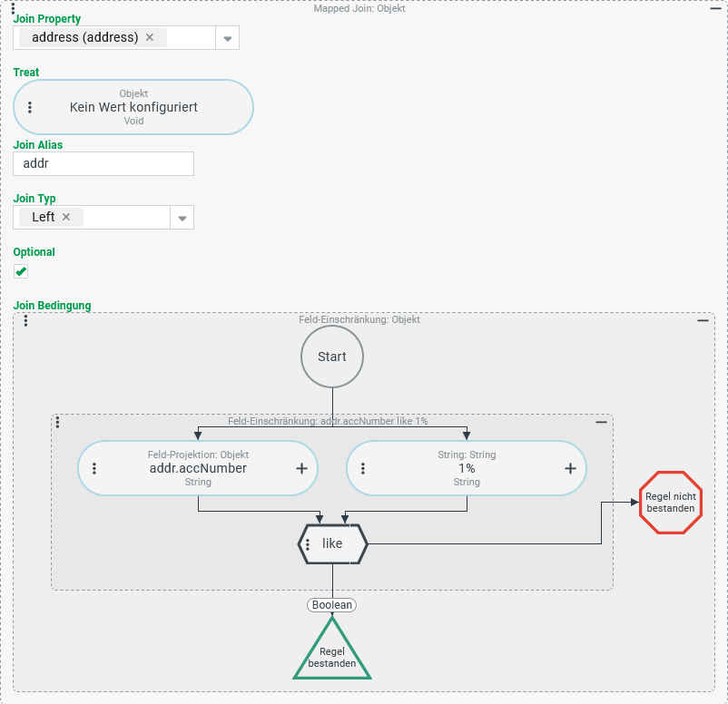Viewport: 728px width, 704px height.
Task: Open the addr.accNumber like 1% group menu
Action: (x=58, y=422)
